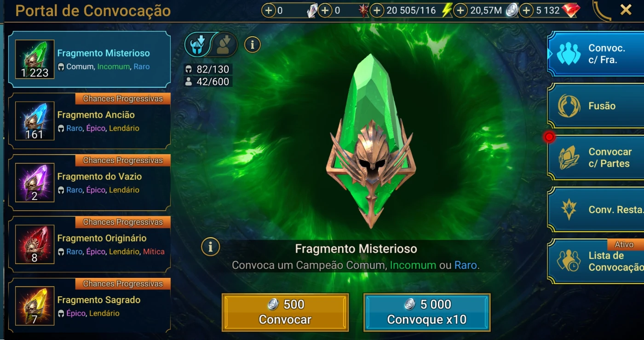The width and height of the screenshot is (644, 340).
Task: Open the Lista de Convocação menu
Action: pyautogui.click(x=596, y=261)
